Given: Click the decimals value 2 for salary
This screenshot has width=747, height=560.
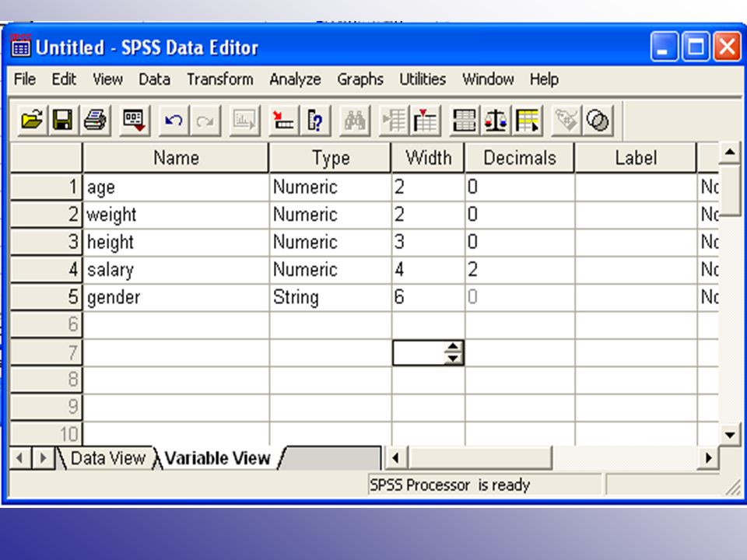Looking at the screenshot, I should coord(520,270).
